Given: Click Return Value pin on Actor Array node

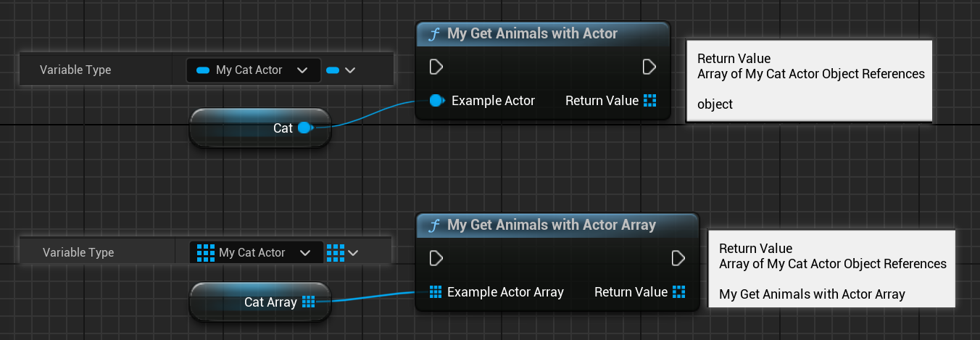Looking at the screenshot, I should tap(678, 292).
